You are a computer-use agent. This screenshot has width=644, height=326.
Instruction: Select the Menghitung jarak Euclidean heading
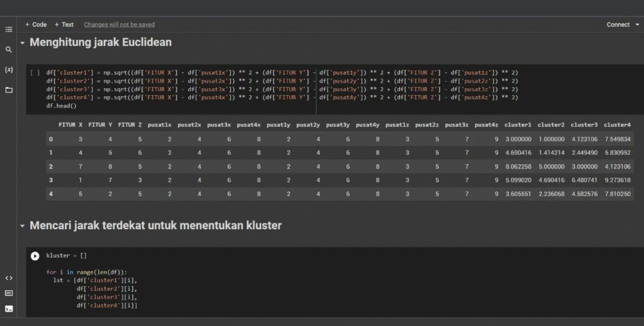[101, 43]
